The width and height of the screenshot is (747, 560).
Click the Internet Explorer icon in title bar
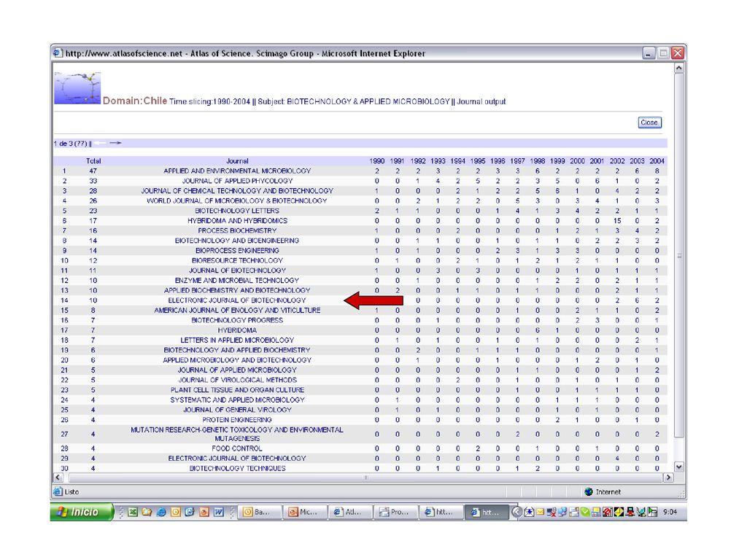coord(58,52)
